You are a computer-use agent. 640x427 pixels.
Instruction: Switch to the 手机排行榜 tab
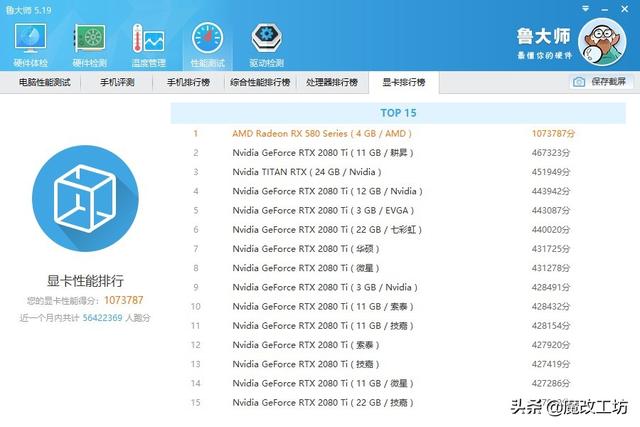[189, 82]
